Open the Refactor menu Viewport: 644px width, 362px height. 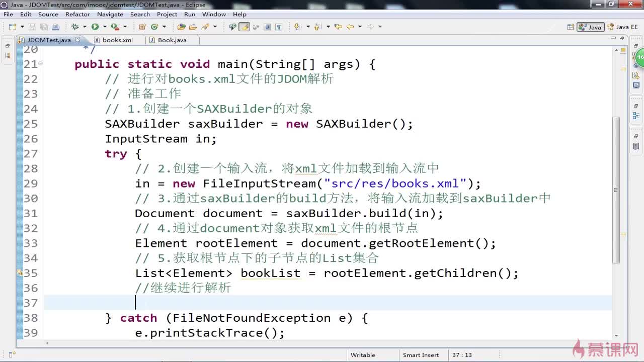coord(77,14)
